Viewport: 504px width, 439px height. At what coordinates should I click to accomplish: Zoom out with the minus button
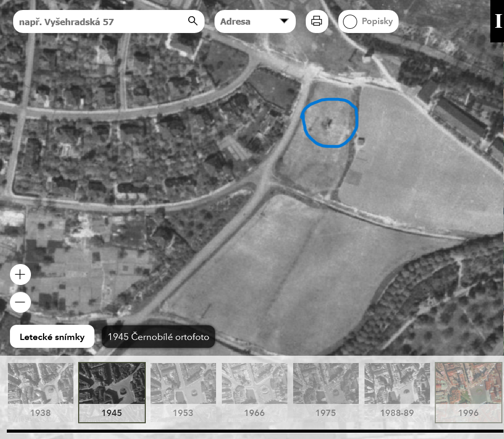(x=20, y=302)
